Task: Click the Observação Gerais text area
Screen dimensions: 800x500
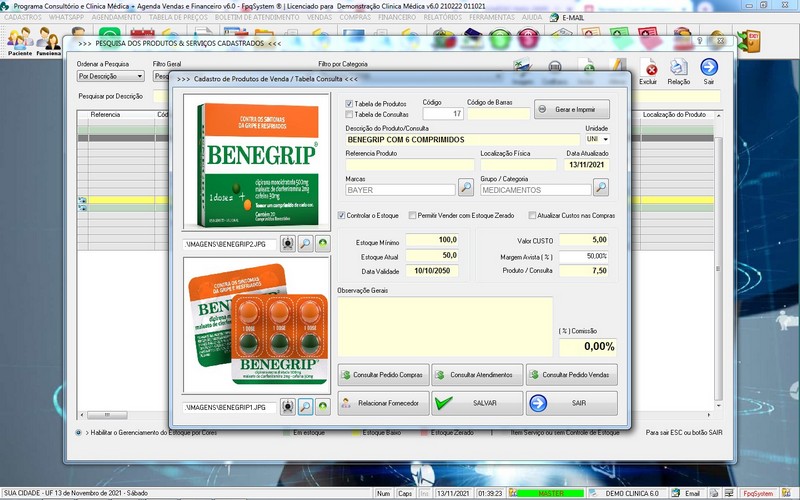Action: point(445,327)
